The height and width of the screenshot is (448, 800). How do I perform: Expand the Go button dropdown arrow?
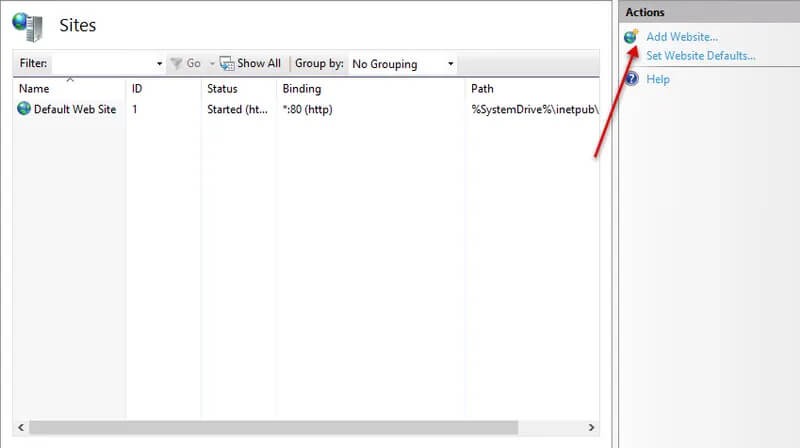point(211,64)
